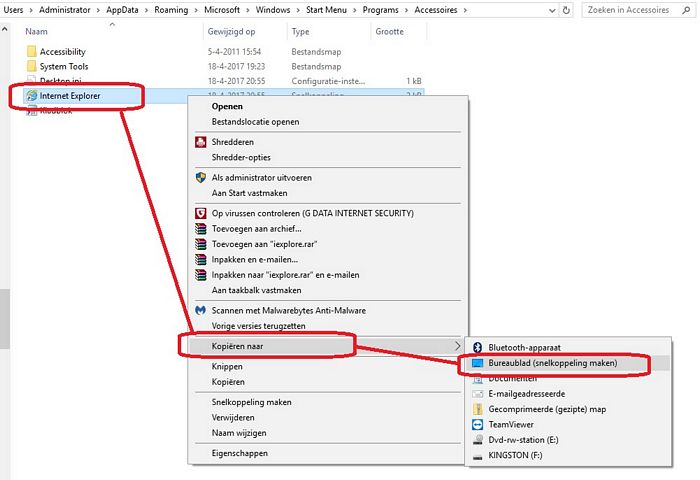
Task: Expand chevron after Accessoires breadcrumb
Action: [x=465, y=10]
